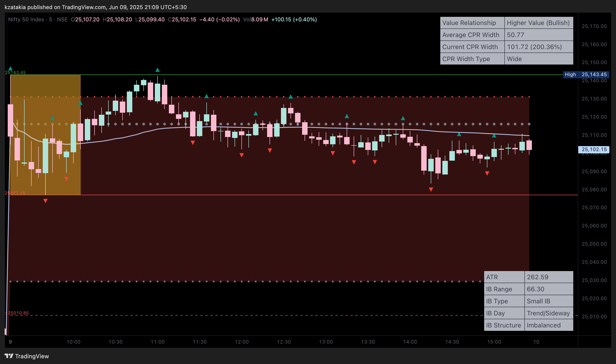Click the green pivot-high triangle near 11:00
This screenshot has height=364, width=616.
pyautogui.click(x=158, y=70)
